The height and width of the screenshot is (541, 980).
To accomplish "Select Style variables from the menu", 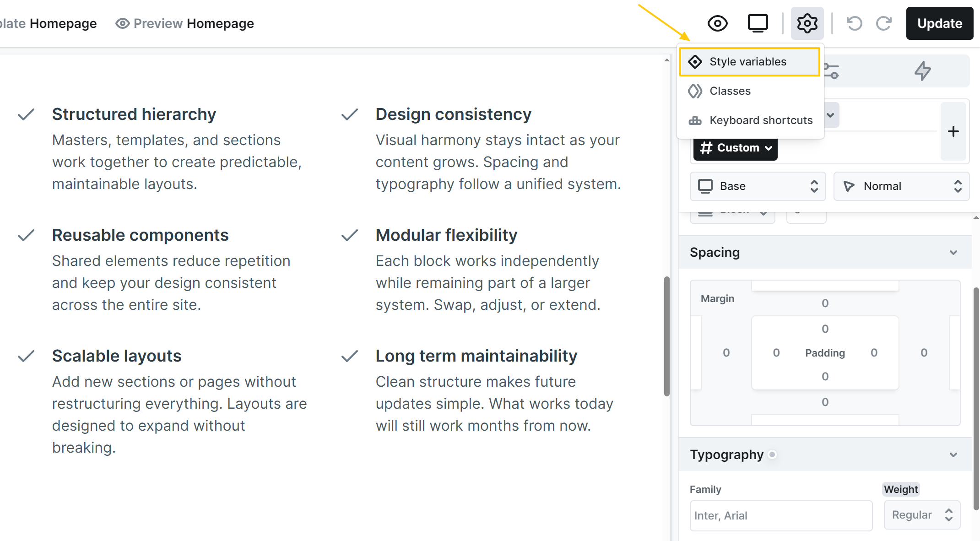I will click(749, 62).
